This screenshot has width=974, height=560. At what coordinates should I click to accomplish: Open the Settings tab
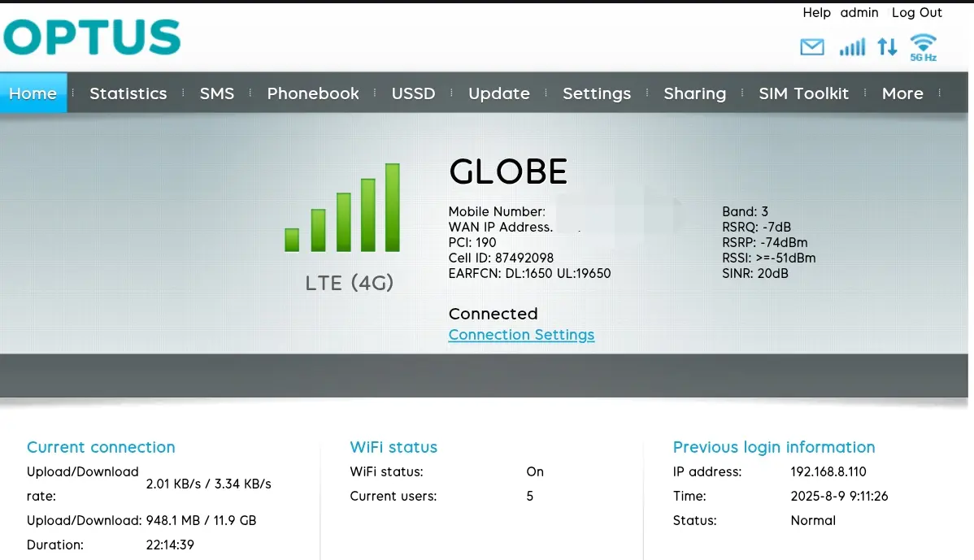pos(596,93)
